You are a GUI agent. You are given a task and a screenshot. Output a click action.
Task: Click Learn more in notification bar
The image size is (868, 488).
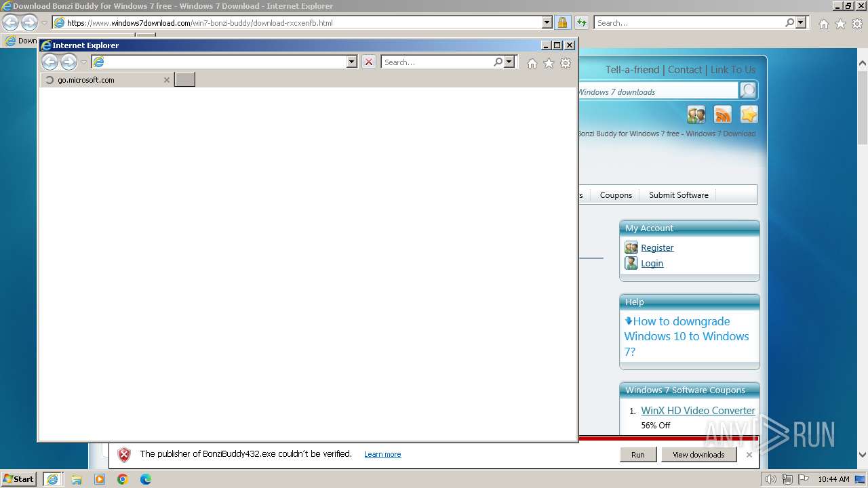[x=382, y=454]
